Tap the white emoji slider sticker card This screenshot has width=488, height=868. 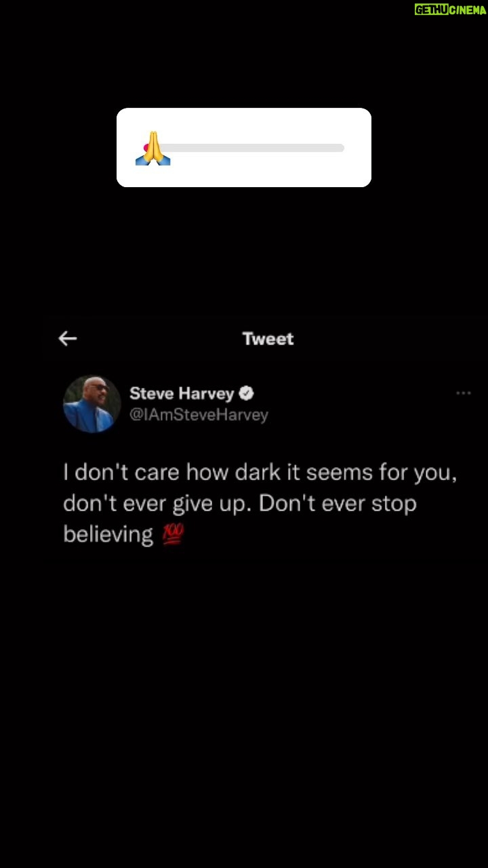(x=244, y=147)
